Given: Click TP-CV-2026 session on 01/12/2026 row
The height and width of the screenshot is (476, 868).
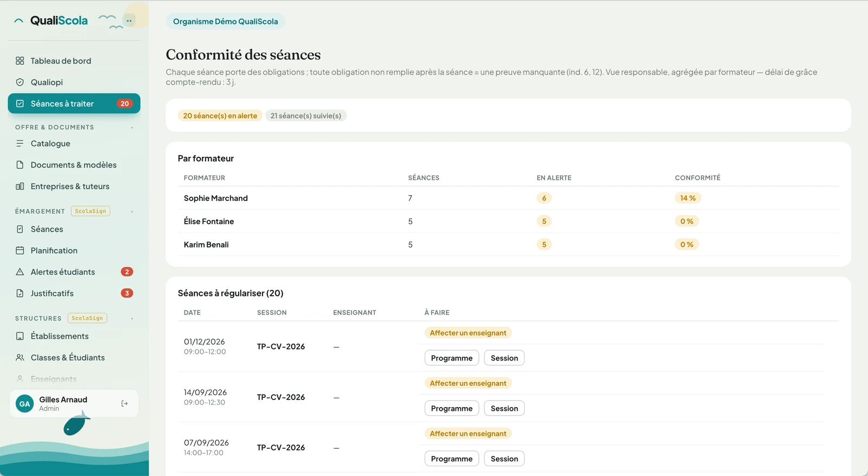Looking at the screenshot, I should click(281, 347).
